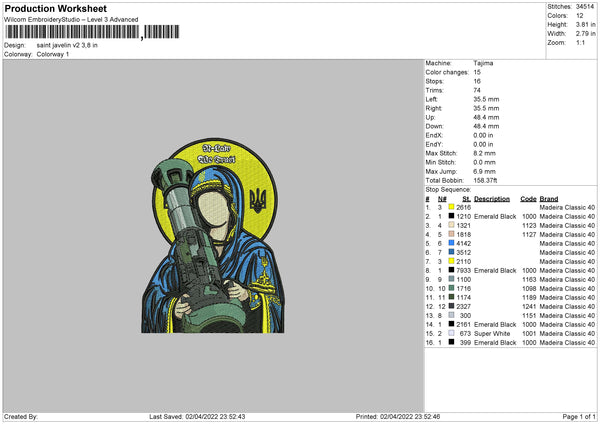Click the 'Stop Sequence:' heading
The width and height of the screenshot is (600, 424).
click(448, 189)
